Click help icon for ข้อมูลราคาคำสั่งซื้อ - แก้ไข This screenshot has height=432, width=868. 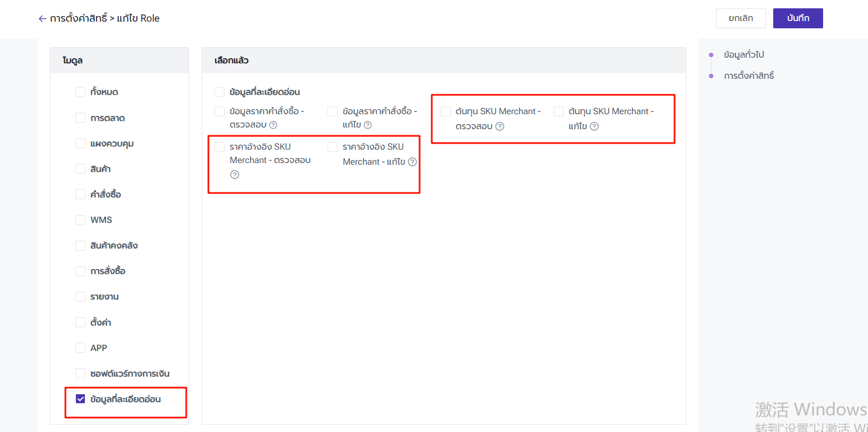point(367,125)
